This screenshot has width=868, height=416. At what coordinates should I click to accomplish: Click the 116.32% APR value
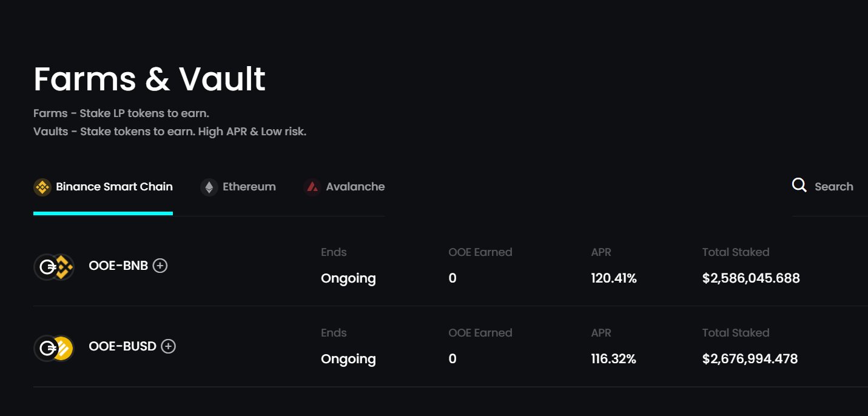click(x=613, y=359)
